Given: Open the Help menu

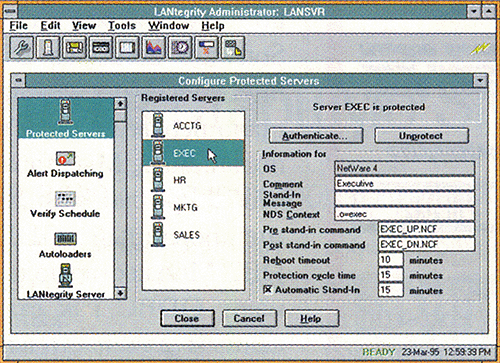Looking at the screenshot, I should [x=213, y=26].
